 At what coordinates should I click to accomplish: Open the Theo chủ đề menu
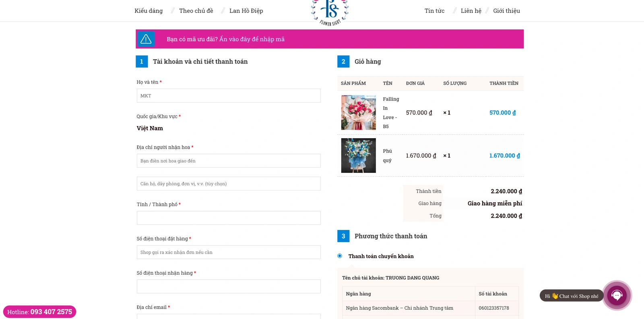pos(196,11)
